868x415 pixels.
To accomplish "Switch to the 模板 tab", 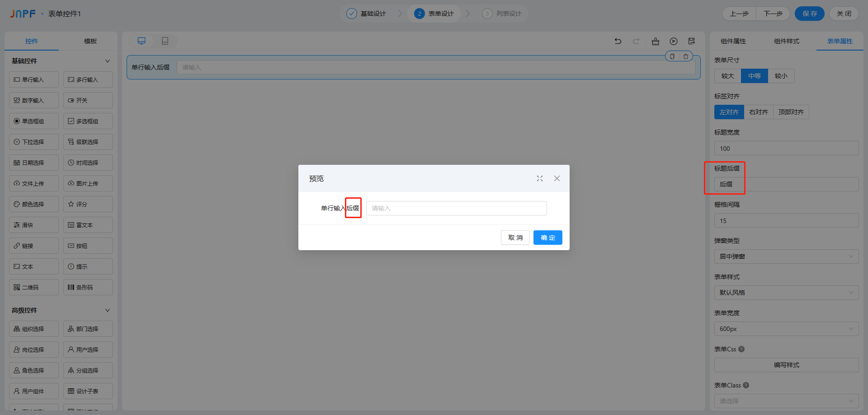I will tap(90, 41).
